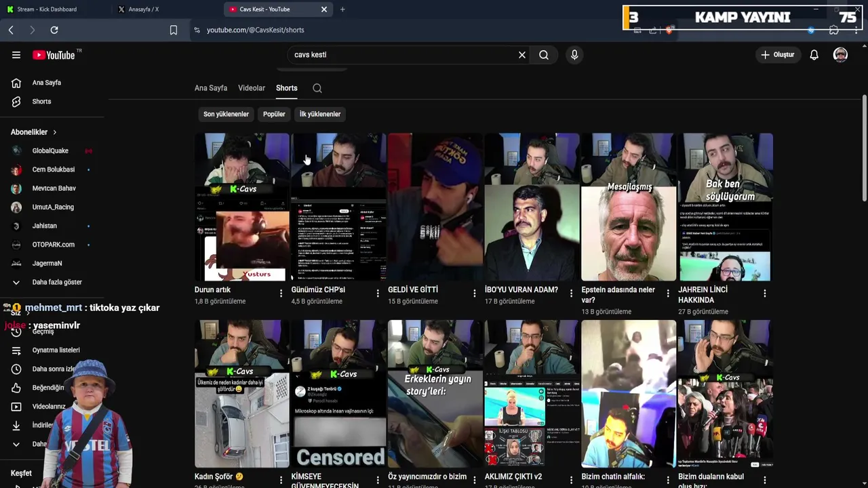Viewport: 868px width, 488px height.
Task: Open the notifications bell
Action: (x=814, y=55)
